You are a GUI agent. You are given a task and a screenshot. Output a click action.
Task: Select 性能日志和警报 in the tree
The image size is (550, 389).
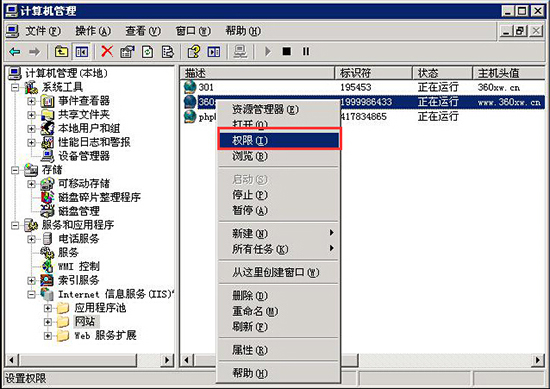coord(94,142)
